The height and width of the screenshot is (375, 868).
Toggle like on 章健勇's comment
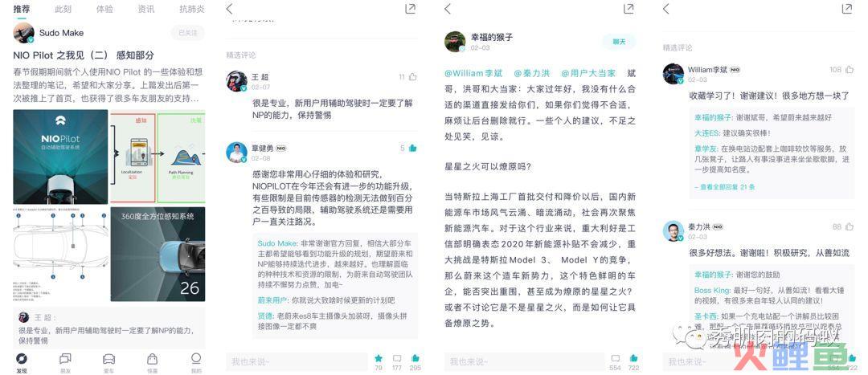click(x=412, y=148)
